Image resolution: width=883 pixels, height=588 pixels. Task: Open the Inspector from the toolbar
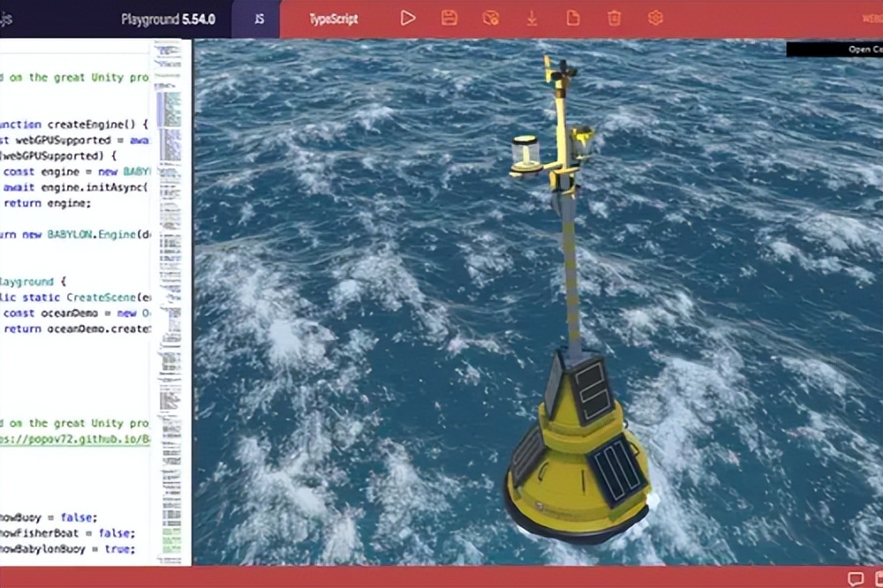490,18
